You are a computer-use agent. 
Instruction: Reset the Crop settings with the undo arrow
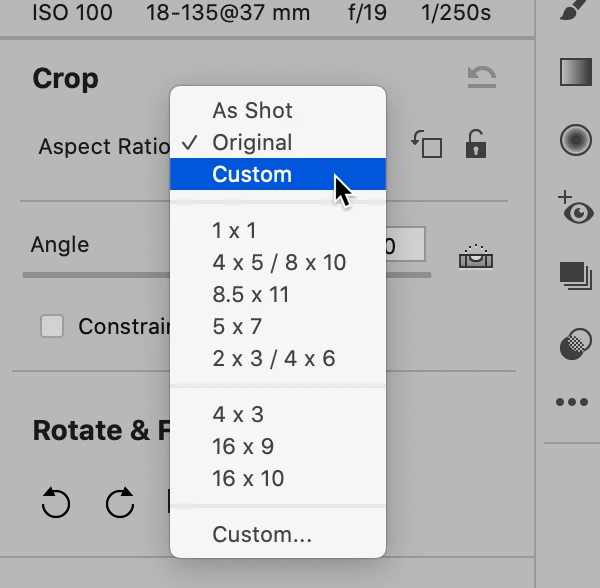pyautogui.click(x=482, y=78)
